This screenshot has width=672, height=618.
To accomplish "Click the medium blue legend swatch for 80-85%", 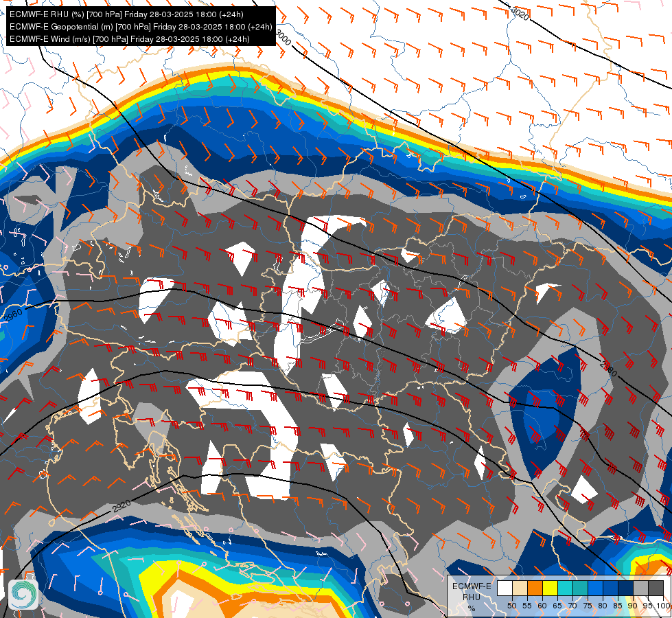I will (611, 588).
